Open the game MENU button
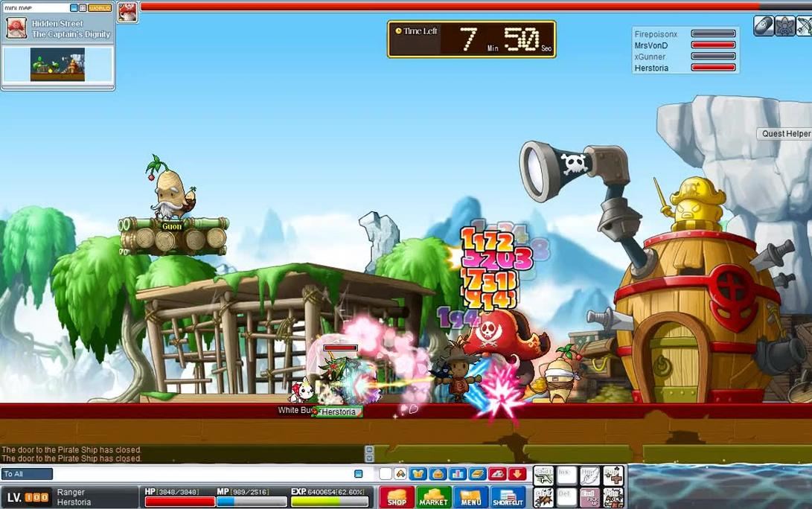Image resolution: width=812 pixels, height=509 pixels. click(470, 497)
